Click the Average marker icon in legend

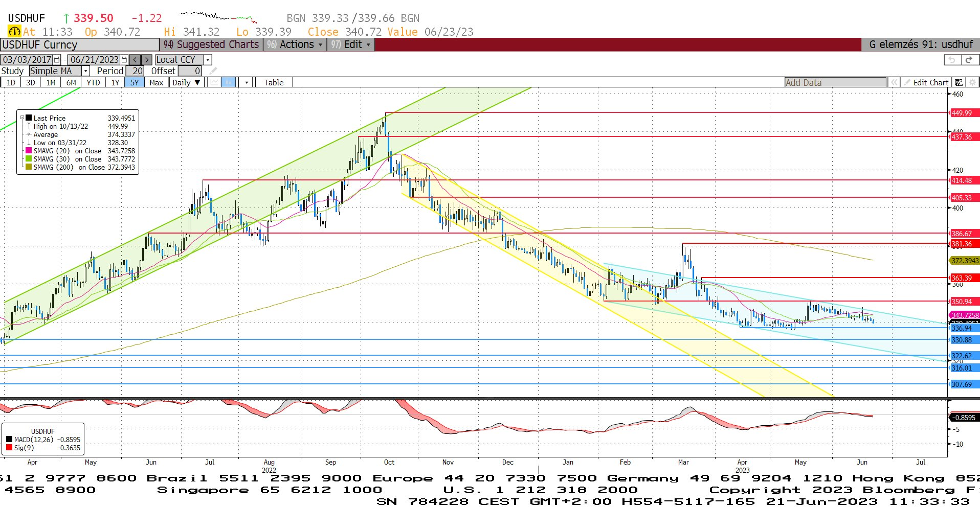(x=29, y=134)
